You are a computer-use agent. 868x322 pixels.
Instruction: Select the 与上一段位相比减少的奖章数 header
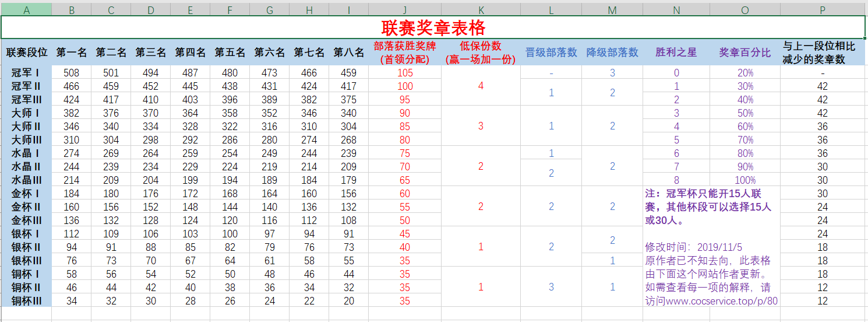point(823,52)
